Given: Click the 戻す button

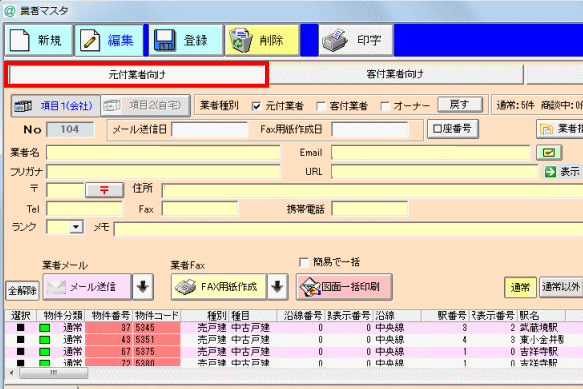Looking at the screenshot, I should 460,105.
